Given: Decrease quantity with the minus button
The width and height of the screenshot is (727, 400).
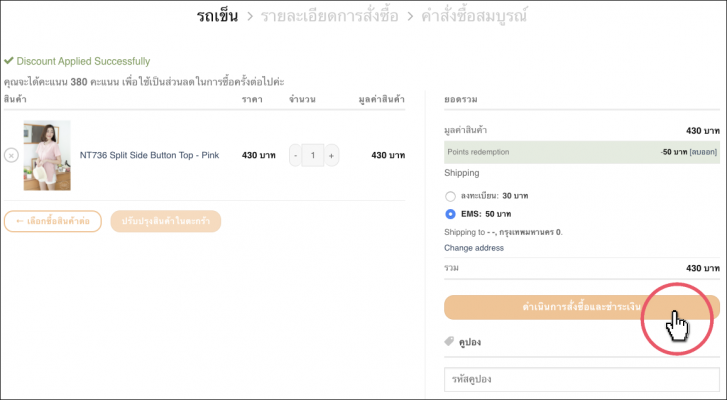Looking at the screenshot, I should (x=295, y=155).
